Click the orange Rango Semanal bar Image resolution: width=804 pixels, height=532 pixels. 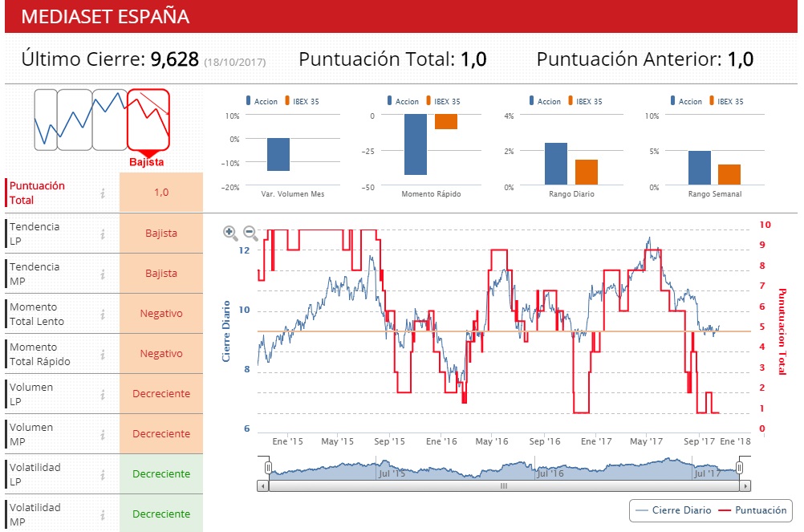tap(729, 175)
